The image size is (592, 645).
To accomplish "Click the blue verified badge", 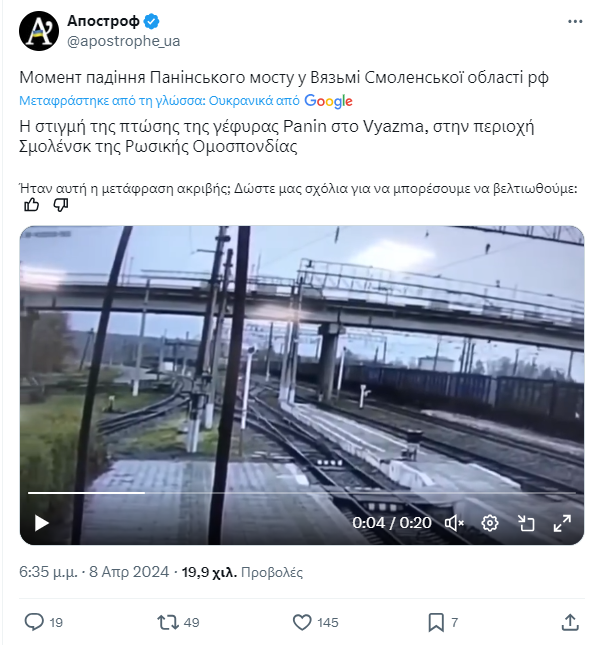I will tap(151, 21).
